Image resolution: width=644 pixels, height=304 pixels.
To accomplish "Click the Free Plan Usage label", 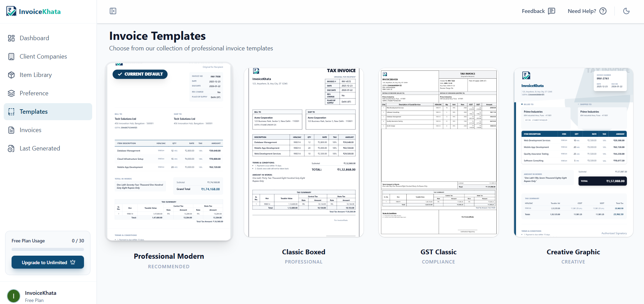I will 28,241.
